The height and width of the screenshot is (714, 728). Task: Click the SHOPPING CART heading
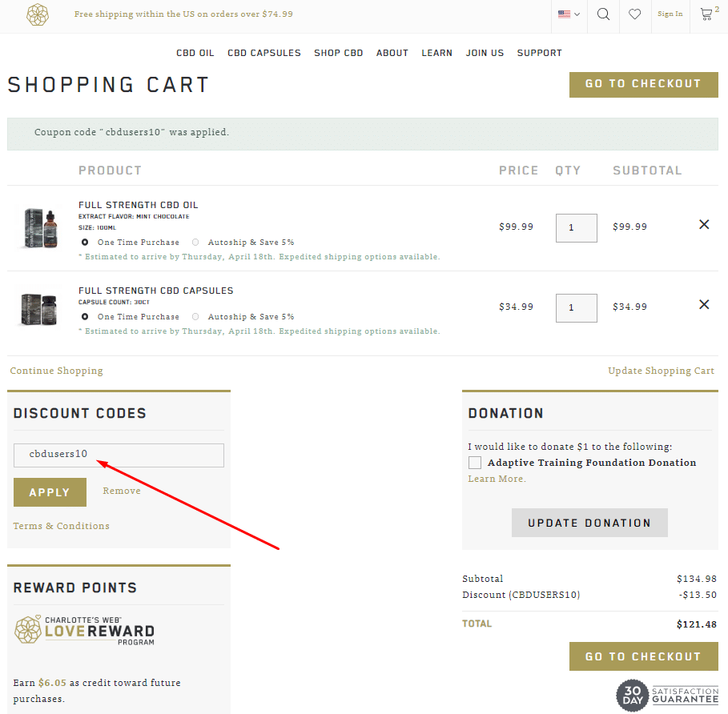[108, 85]
